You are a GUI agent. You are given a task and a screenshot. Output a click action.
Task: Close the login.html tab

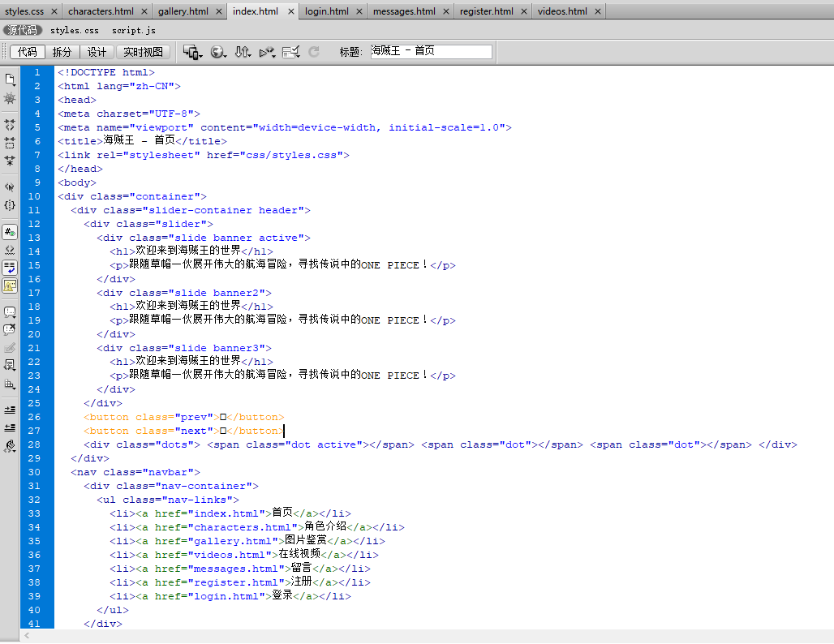tap(359, 11)
